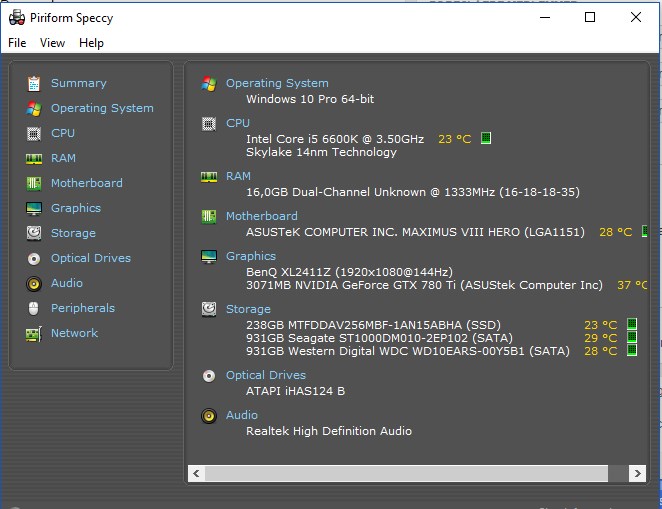Image resolution: width=662 pixels, height=509 pixels.
Task: Click the 'Skylake 14nm Technology' text
Action: 321,152
